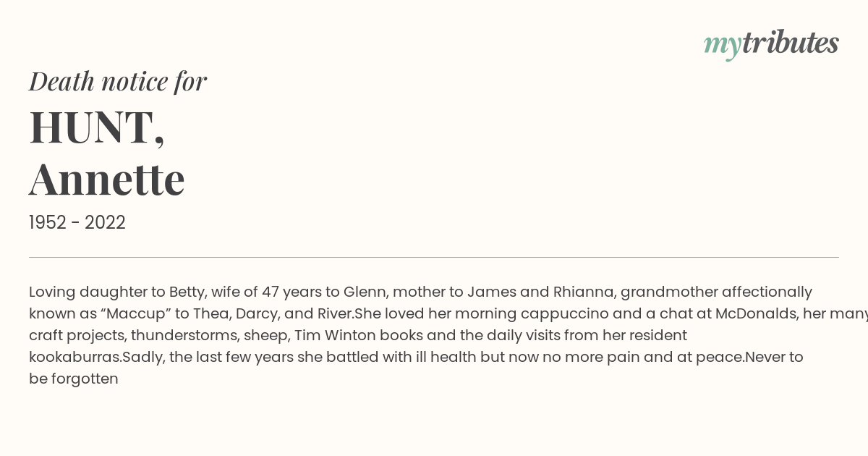Click 'Thea, Darcy, and River' names
The image size is (868, 456).
273,313
